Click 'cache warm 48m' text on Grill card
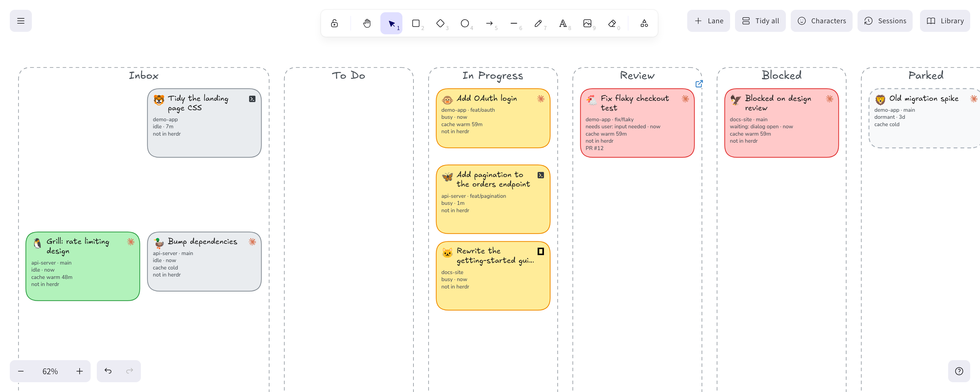The height and width of the screenshot is (392, 980). click(x=52, y=277)
